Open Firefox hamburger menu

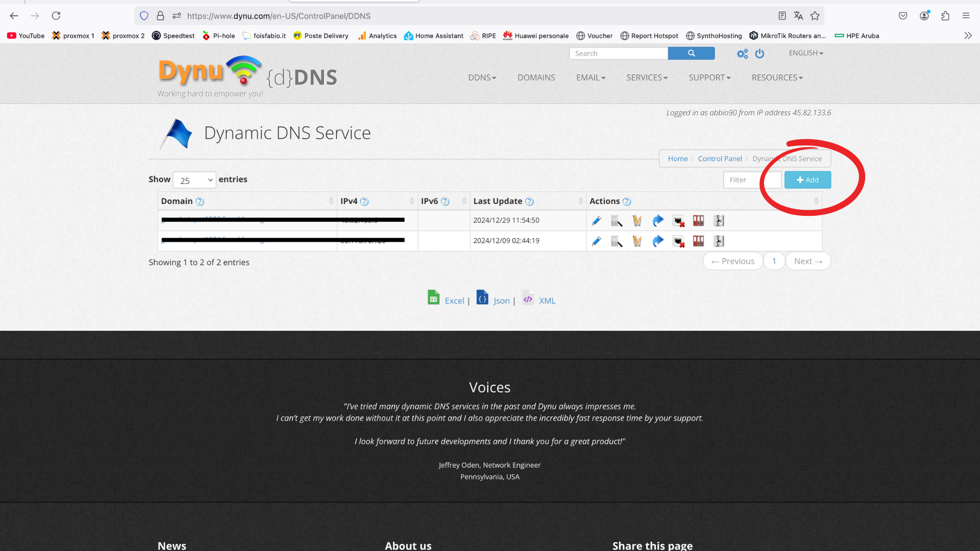(966, 16)
